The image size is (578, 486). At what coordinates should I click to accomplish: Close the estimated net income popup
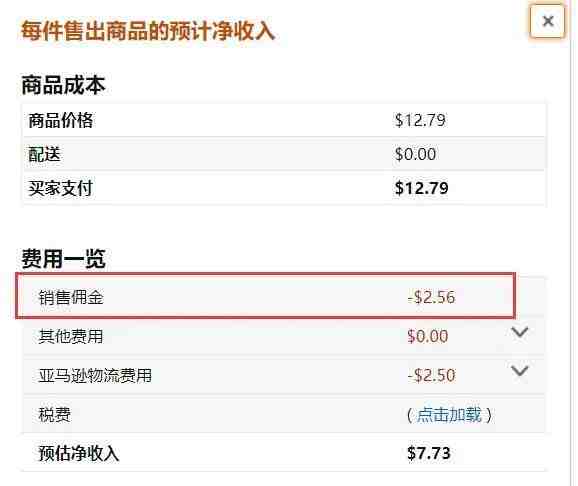[x=548, y=21]
